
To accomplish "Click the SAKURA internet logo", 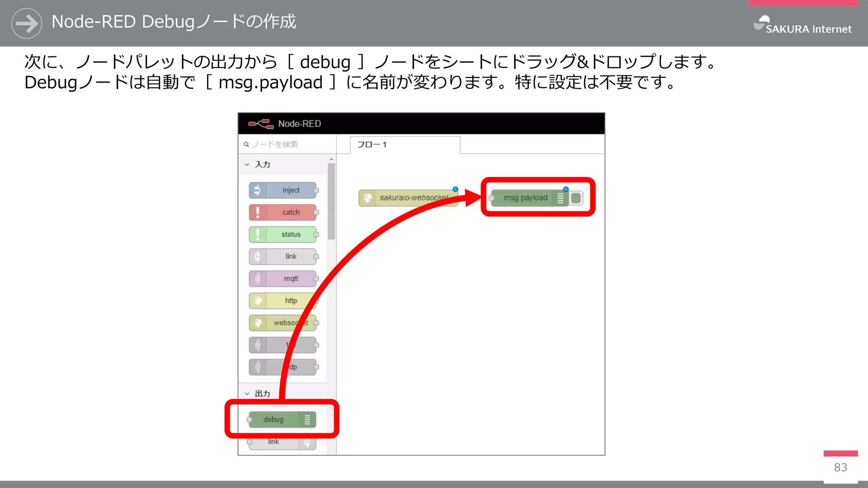I will click(802, 25).
